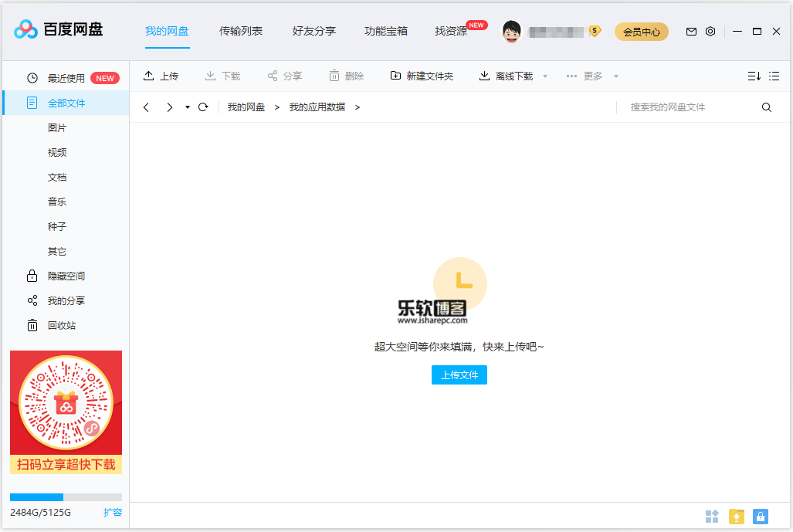Open the mail messages icon
The width and height of the screenshot is (793, 532).
(x=691, y=32)
